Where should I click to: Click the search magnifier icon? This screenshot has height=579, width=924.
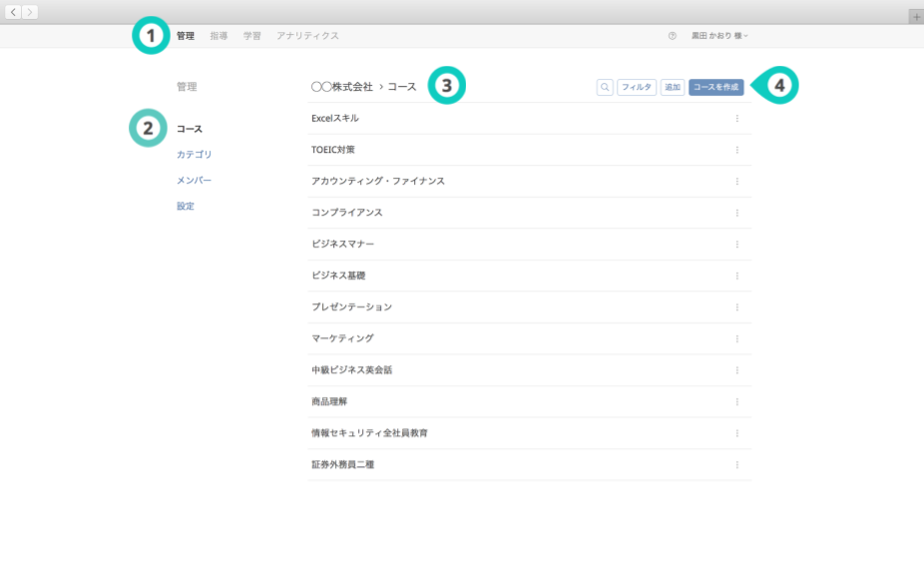point(605,87)
